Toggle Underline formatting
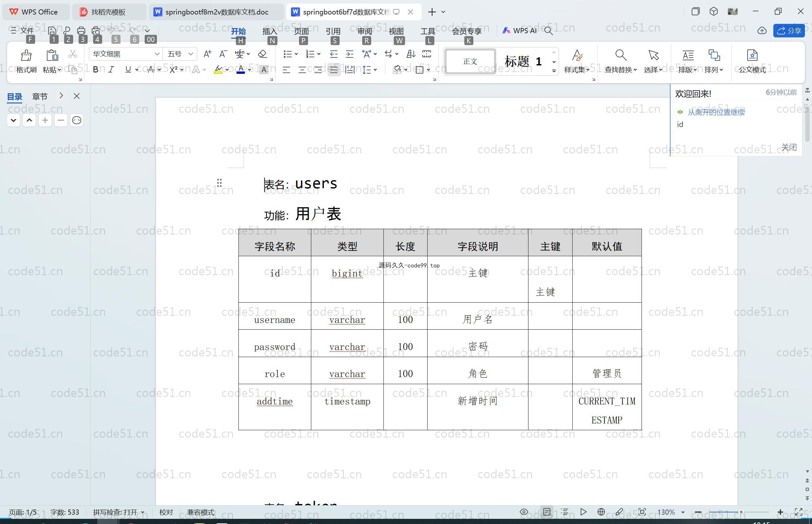812x524 pixels. [128, 69]
